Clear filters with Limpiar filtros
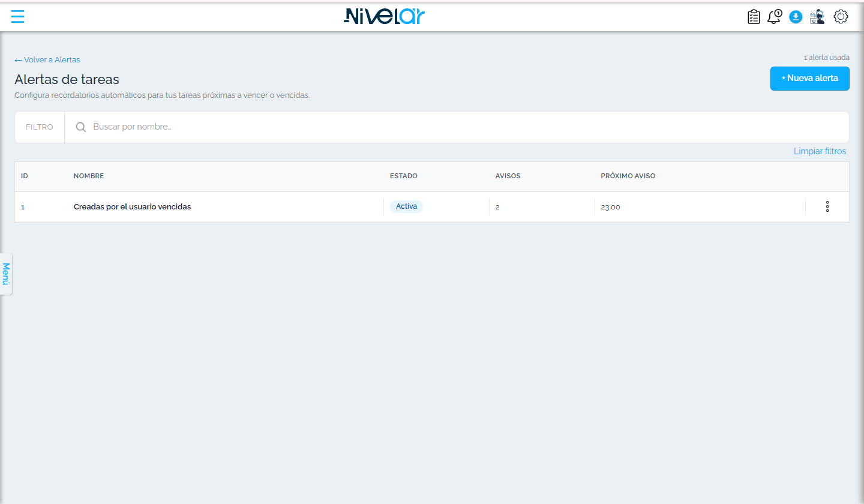Image resolution: width=864 pixels, height=504 pixels. click(x=820, y=151)
